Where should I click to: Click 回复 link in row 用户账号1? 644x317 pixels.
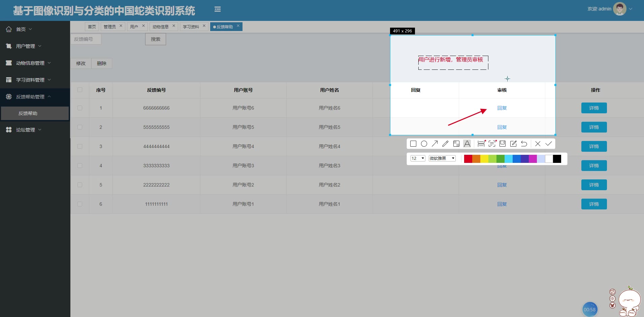pos(502,204)
